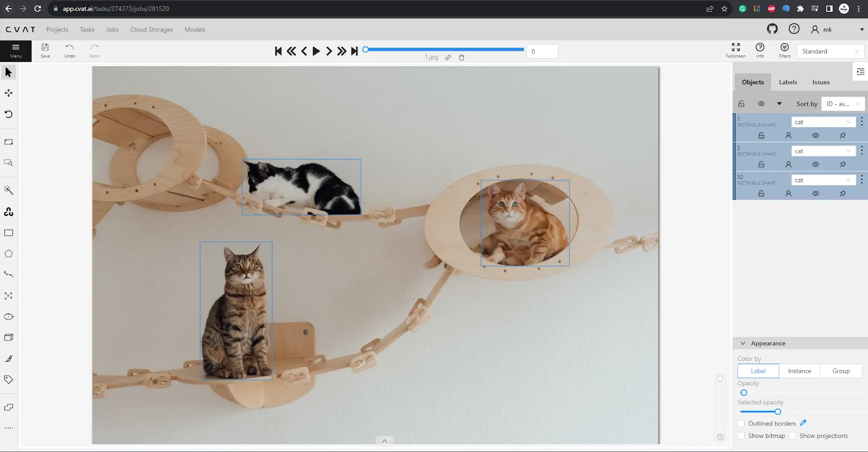Open the three-dot menu for object 1
This screenshot has width=868, height=452.
click(861, 122)
